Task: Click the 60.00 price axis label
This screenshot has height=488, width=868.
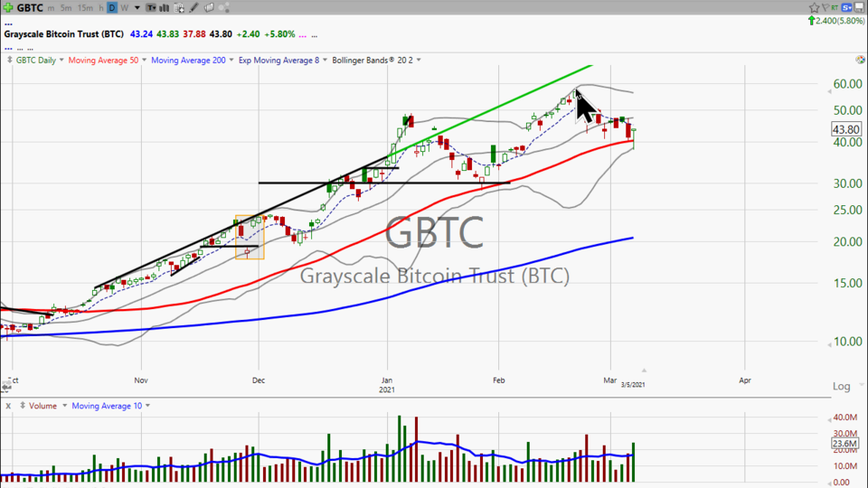Action: tap(848, 84)
